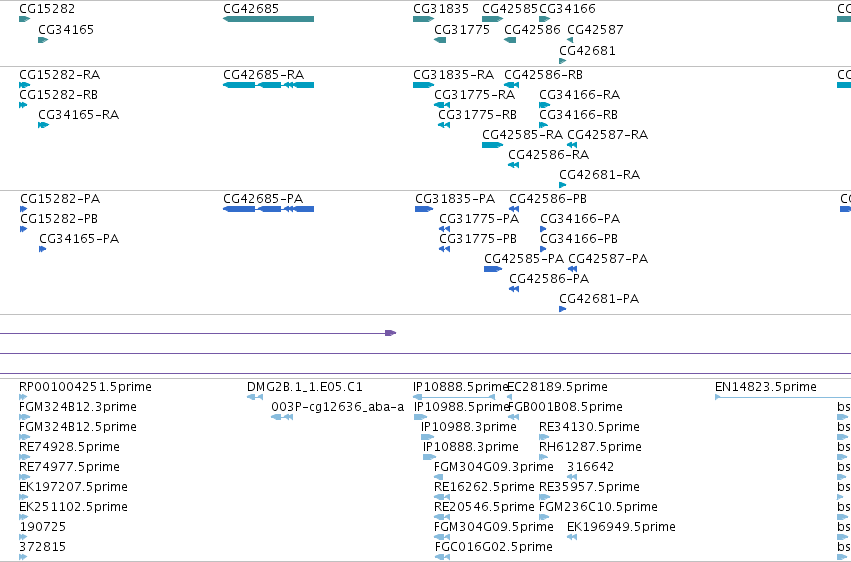Click the CG15282 gene label
Viewport: 851px width, 562px height.
(x=47, y=9)
